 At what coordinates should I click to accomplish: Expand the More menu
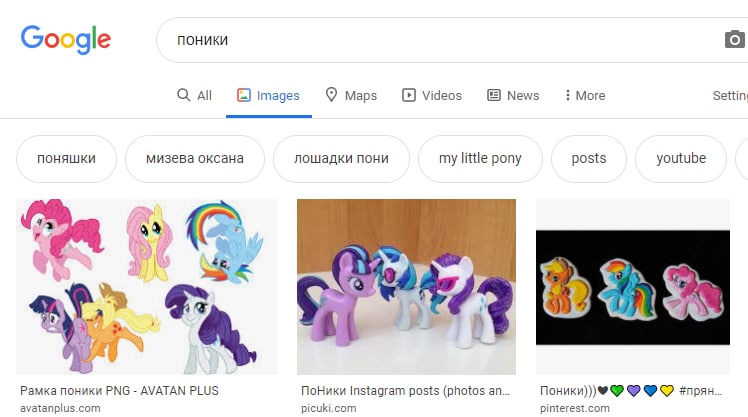pyautogui.click(x=585, y=95)
